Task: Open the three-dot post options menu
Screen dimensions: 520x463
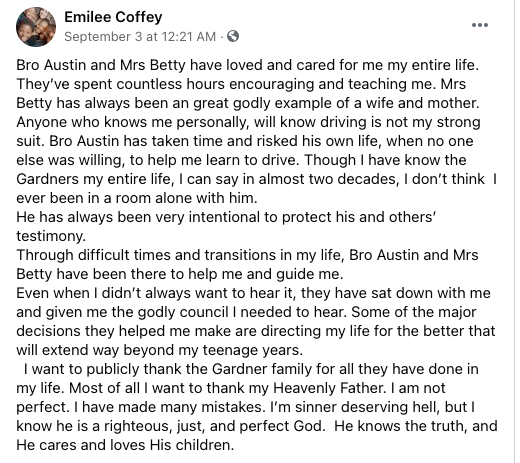Action: click(x=480, y=25)
